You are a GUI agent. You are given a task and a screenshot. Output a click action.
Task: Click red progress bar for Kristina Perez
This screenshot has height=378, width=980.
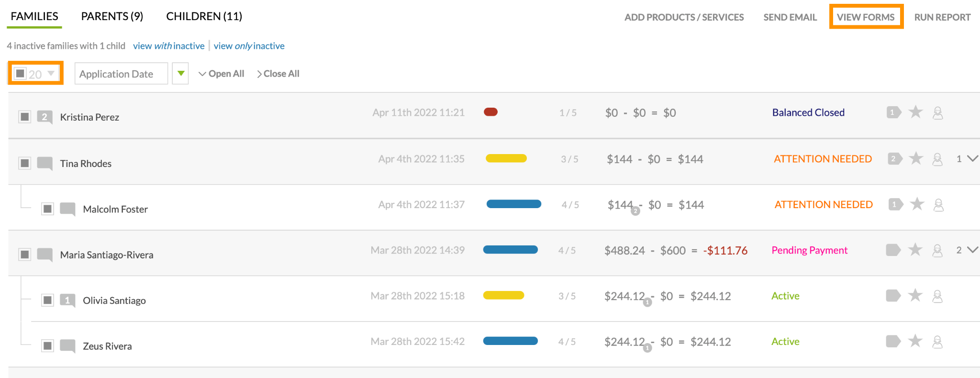[490, 112]
